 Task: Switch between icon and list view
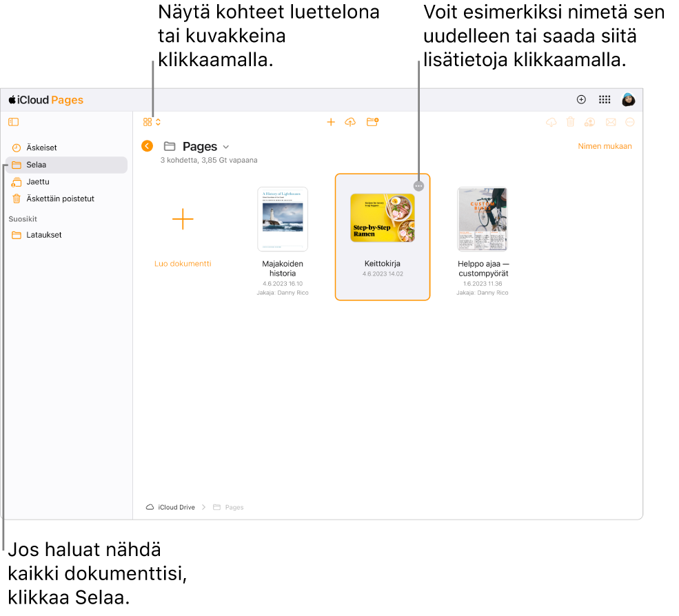tap(152, 122)
